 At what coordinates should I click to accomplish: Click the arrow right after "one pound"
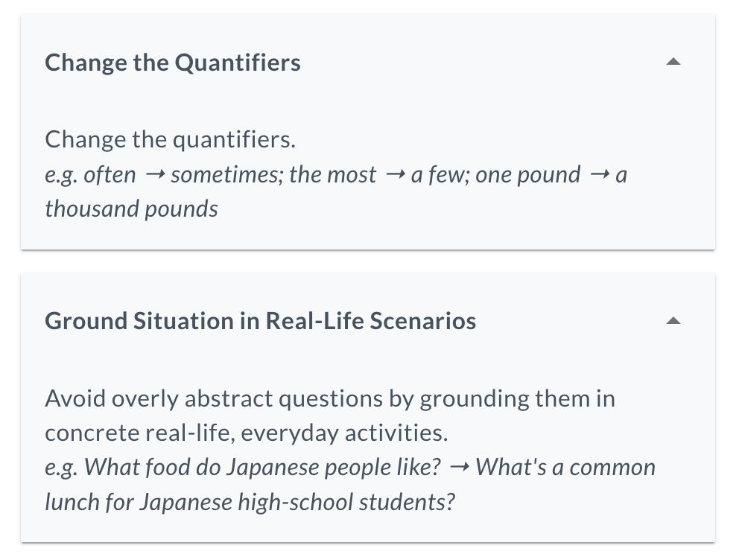[x=598, y=176]
